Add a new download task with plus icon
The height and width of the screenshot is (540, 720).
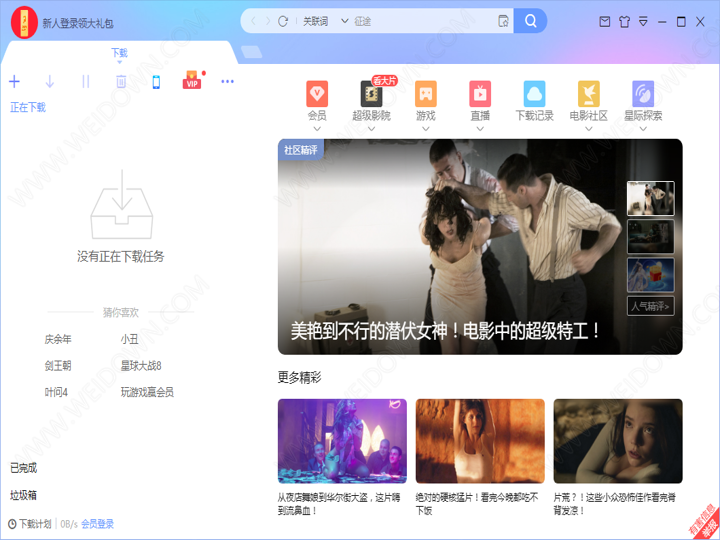(14, 82)
